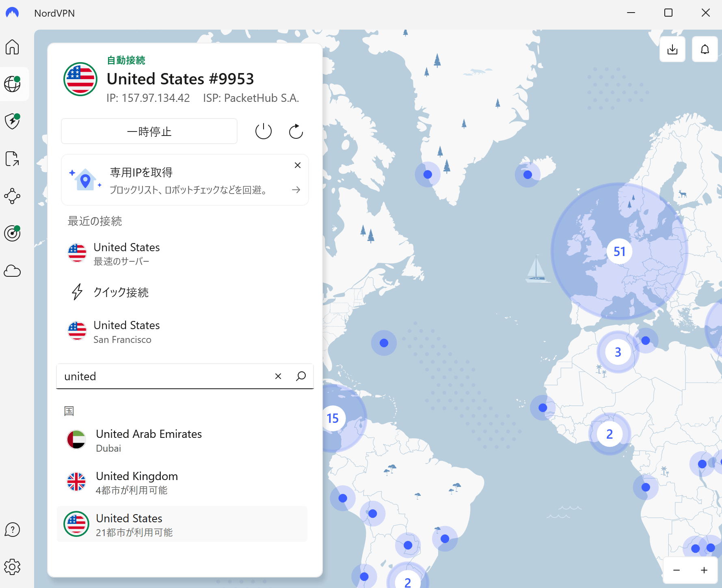Click the map cluster labeled 15

(333, 418)
